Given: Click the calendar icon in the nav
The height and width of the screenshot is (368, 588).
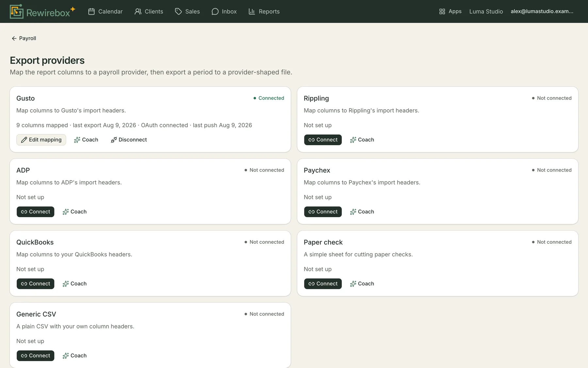Looking at the screenshot, I should 91,11.
